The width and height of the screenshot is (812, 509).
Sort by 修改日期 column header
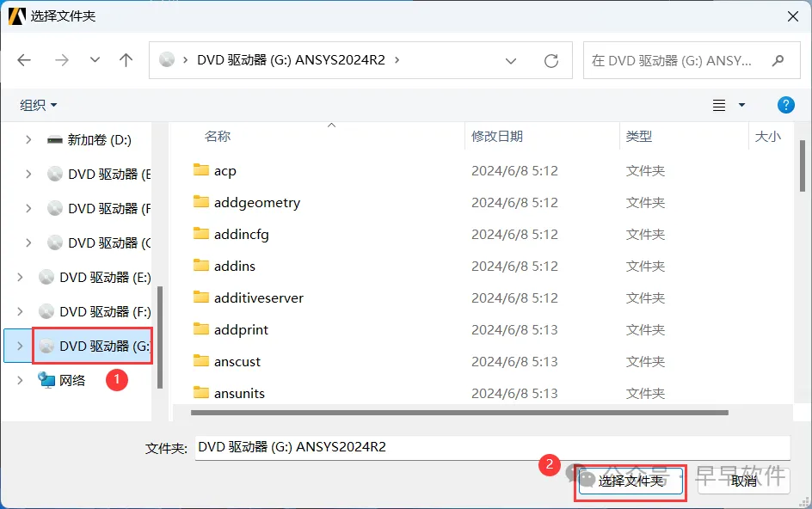[496, 136]
